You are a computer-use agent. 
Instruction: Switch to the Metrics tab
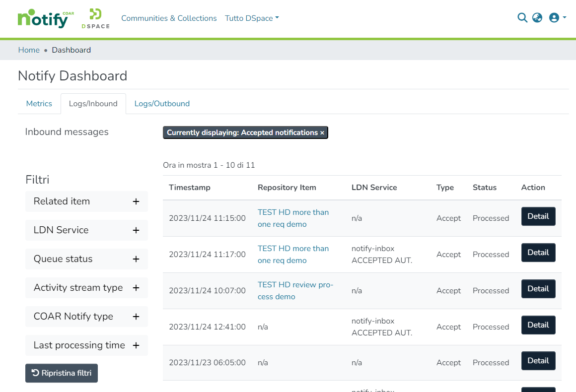tap(39, 104)
